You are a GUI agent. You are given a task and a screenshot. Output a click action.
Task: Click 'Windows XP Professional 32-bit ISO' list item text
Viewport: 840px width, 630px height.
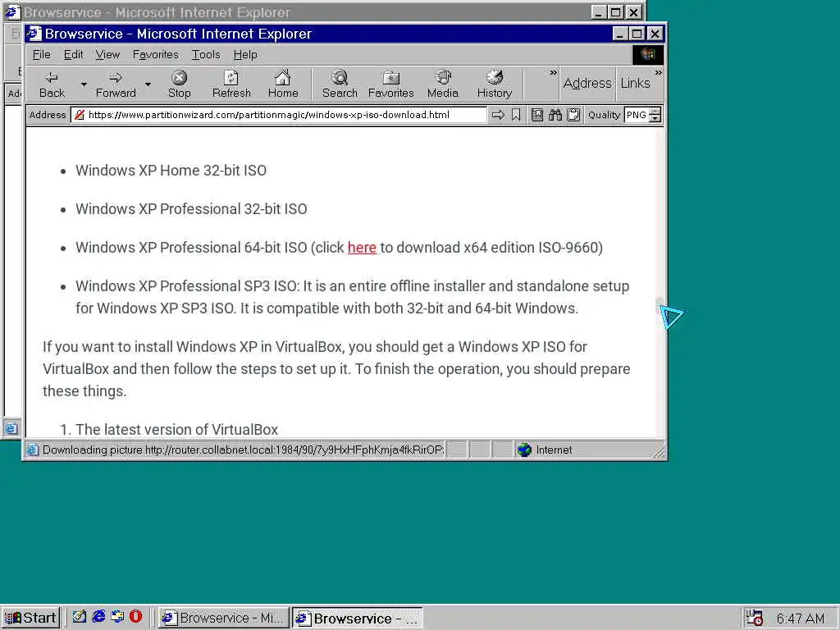point(191,209)
